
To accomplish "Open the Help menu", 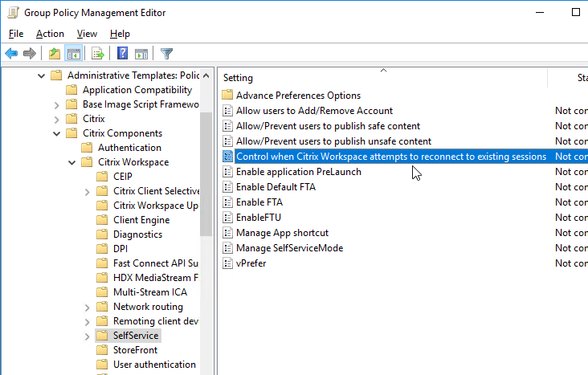I will 120,34.
